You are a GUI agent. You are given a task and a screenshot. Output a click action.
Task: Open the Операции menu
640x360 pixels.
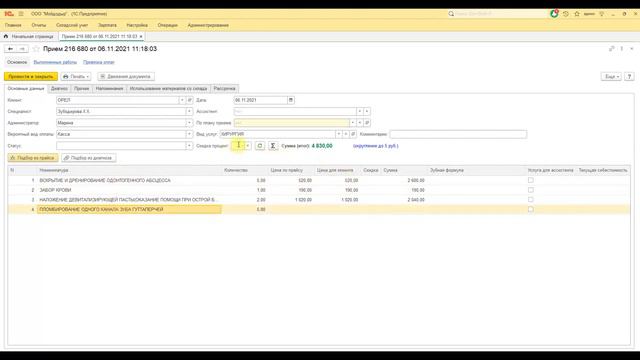tap(167, 25)
